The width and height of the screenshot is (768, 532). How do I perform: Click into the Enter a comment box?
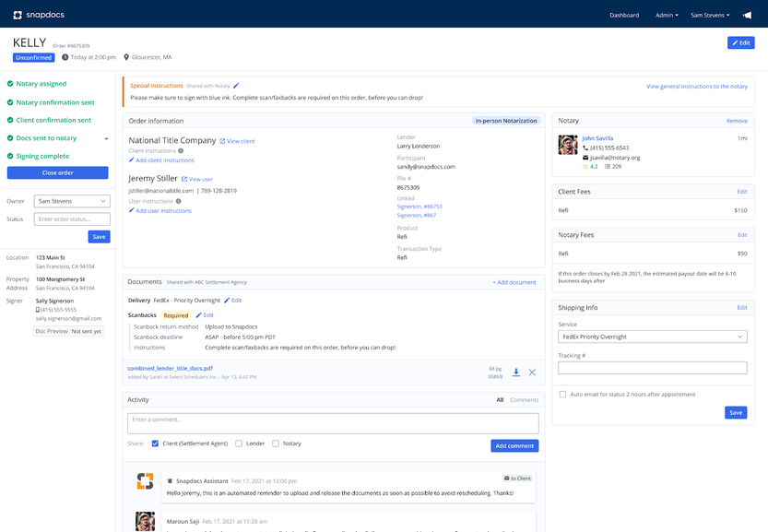(x=333, y=423)
